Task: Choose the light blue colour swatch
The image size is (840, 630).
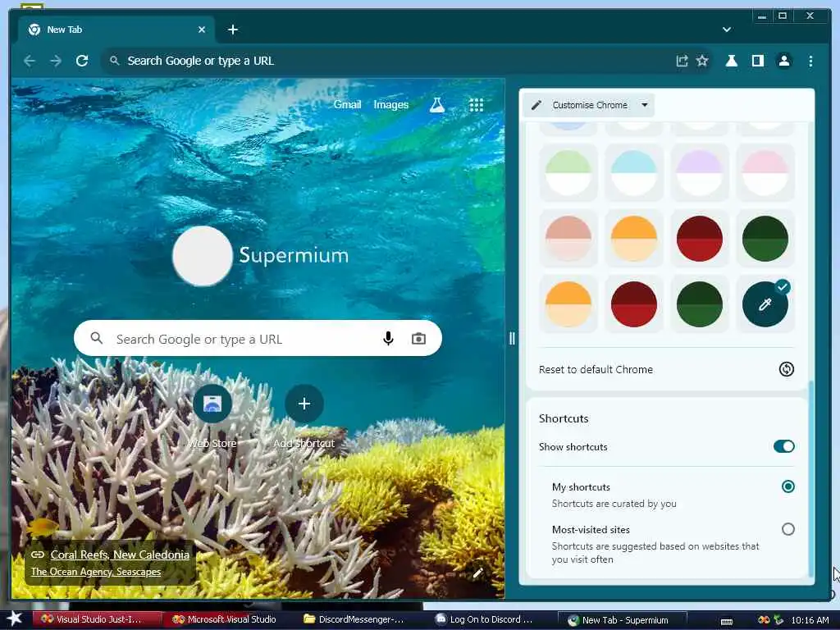Action: pos(634,173)
